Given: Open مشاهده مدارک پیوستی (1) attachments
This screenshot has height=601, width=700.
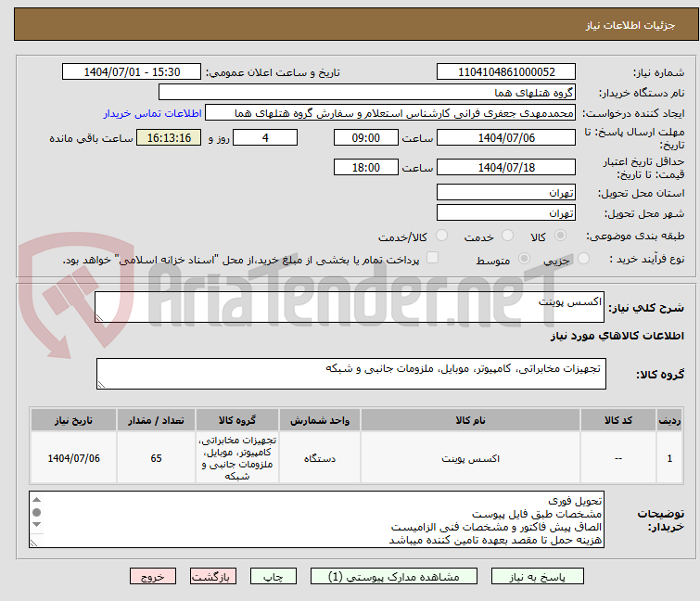Looking at the screenshot, I should click(x=394, y=577).
